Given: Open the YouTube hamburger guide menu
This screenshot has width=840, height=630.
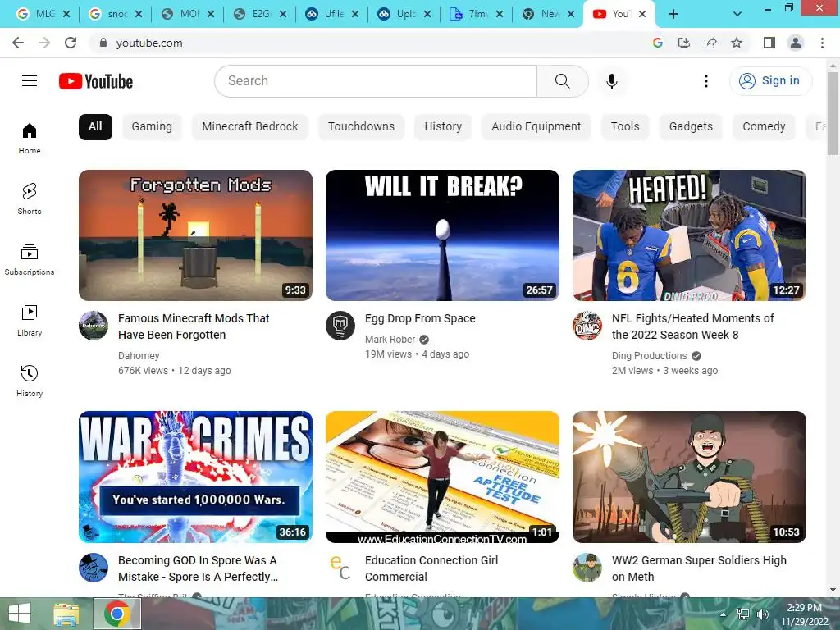Looking at the screenshot, I should (x=30, y=81).
